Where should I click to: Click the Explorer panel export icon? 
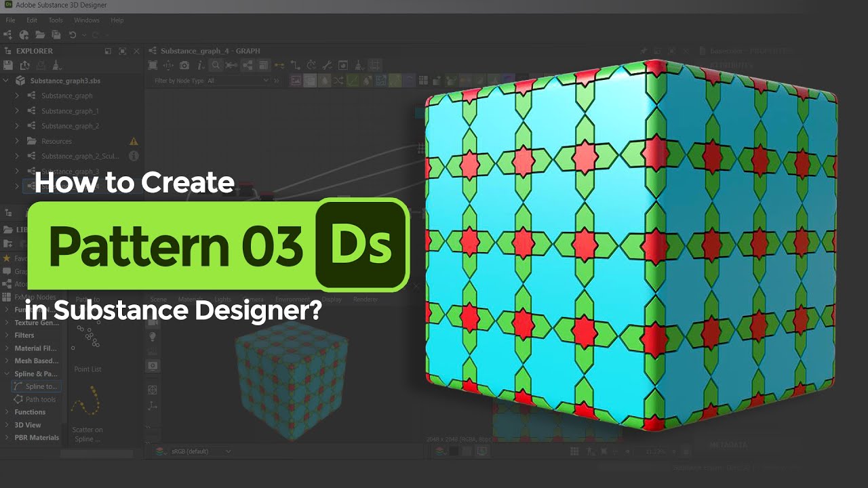(25, 65)
